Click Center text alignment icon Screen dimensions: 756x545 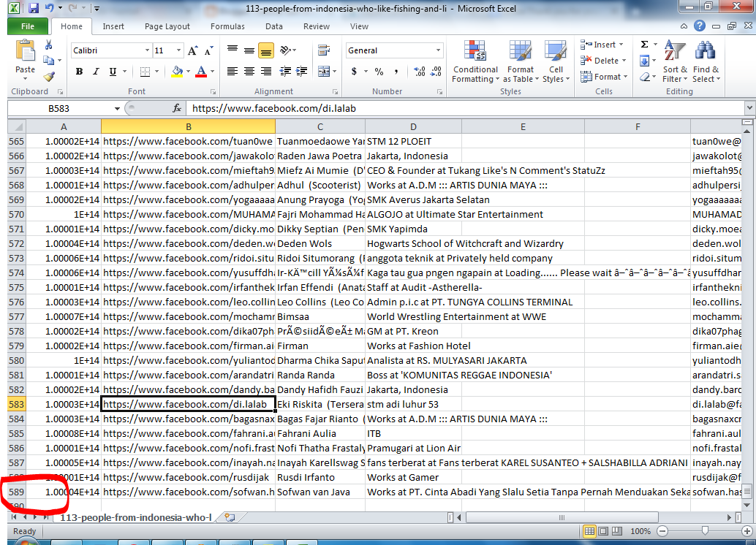[x=249, y=72]
